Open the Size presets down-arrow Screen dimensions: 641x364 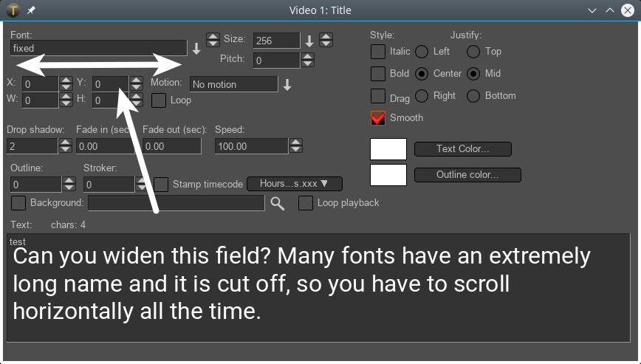pos(309,41)
